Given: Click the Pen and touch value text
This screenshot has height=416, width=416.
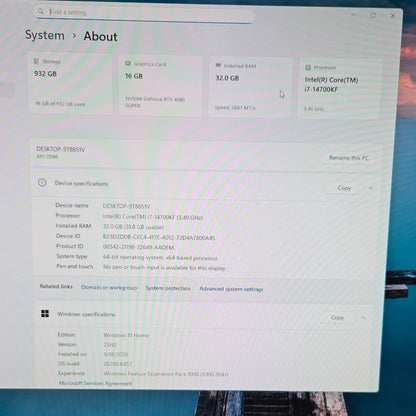Looking at the screenshot, I should coord(164,268).
